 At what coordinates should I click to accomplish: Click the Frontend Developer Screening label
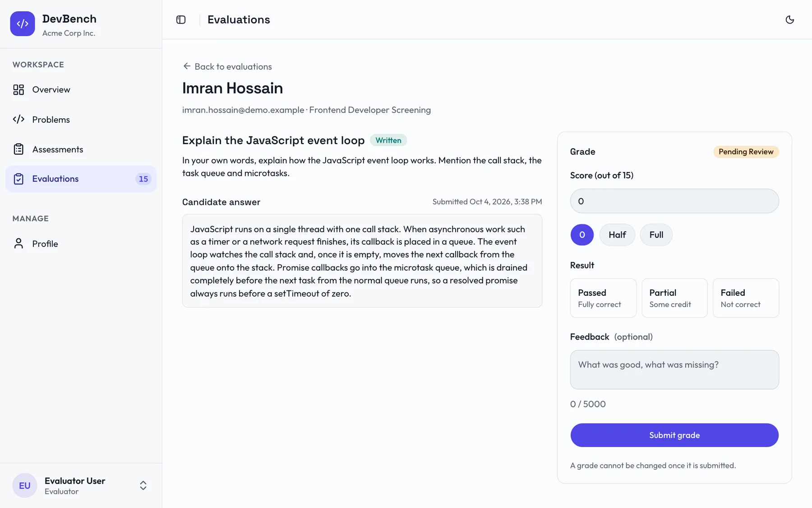point(370,110)
